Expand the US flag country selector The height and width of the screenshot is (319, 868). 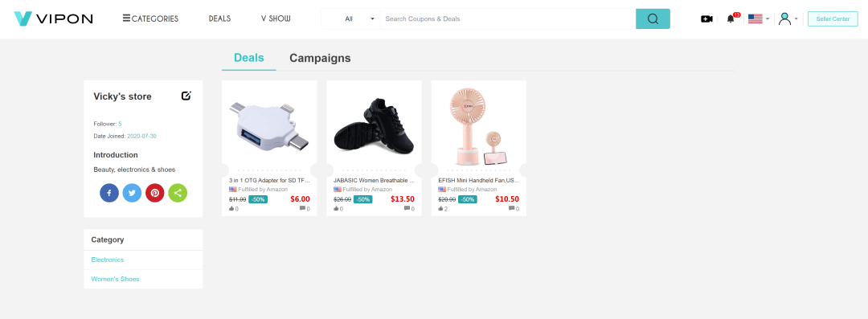pyautogui.click(x=759, y=18)
